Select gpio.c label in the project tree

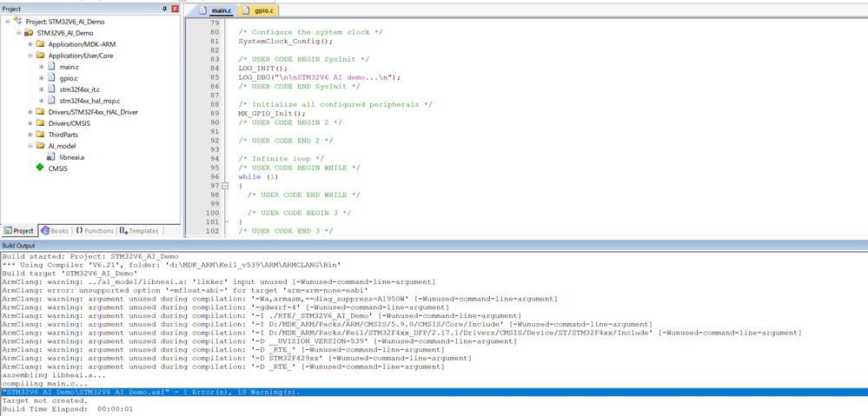[69, 78]
